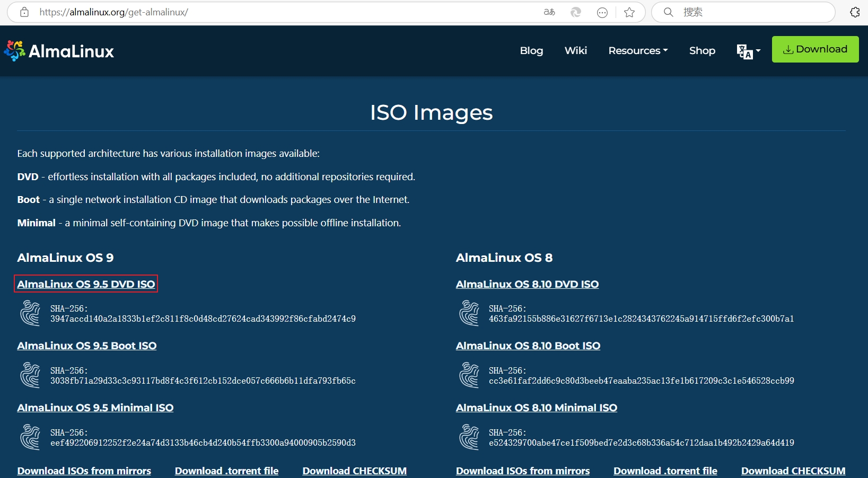
Task: Expand the Resources menu
Action: [638, 51]
